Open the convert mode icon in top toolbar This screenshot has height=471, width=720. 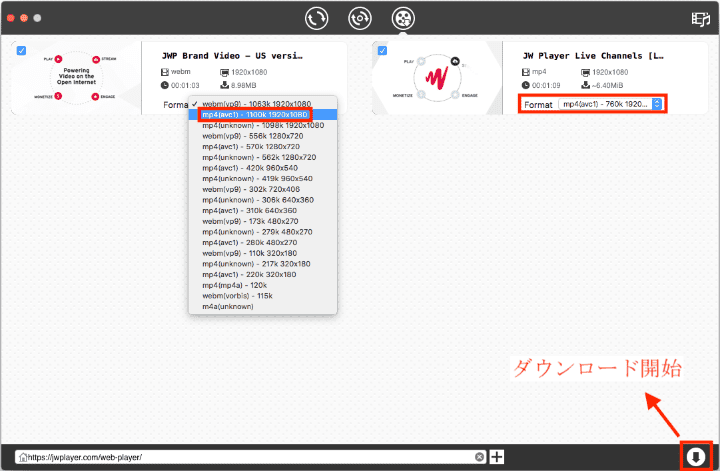click(x=316, y=18)
